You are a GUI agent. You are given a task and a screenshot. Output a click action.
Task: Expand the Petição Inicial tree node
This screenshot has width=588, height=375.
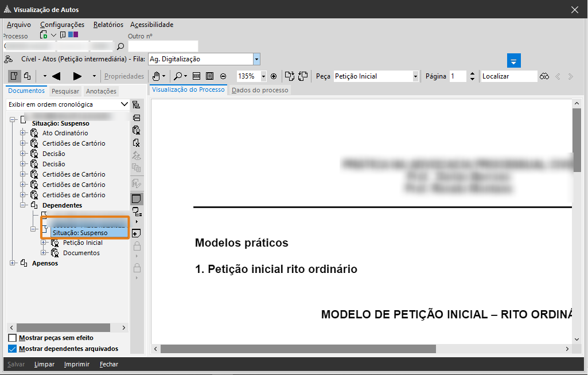(x=44, y=243)
